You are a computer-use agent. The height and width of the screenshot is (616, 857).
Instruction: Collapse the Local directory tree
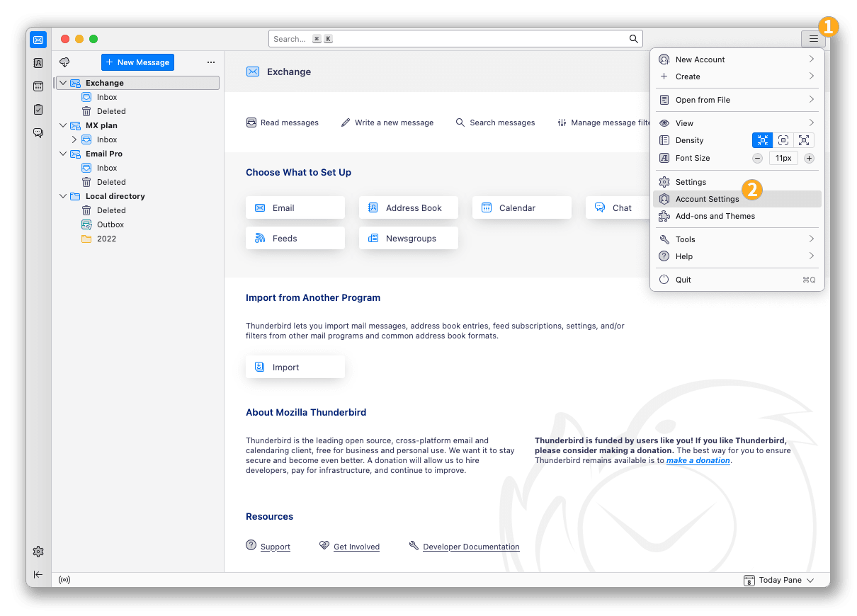[x=63, y=196]
